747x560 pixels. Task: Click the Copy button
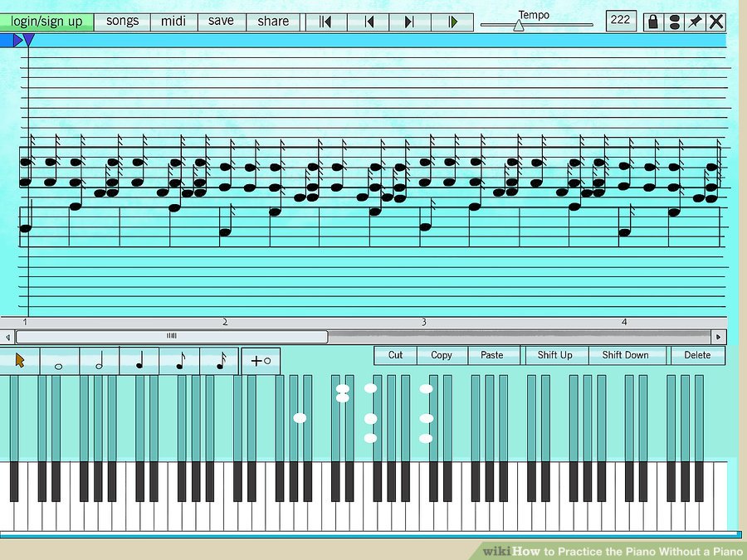point(442,355)
